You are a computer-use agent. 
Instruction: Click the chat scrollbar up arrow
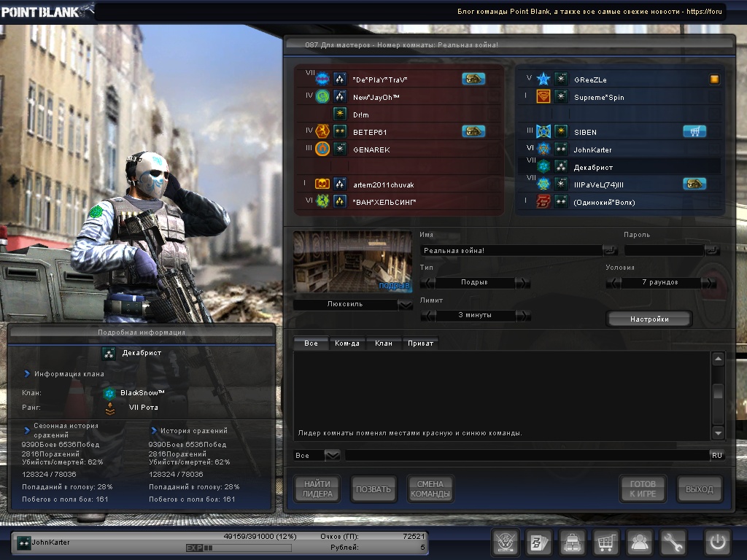[x=718, y=359]
